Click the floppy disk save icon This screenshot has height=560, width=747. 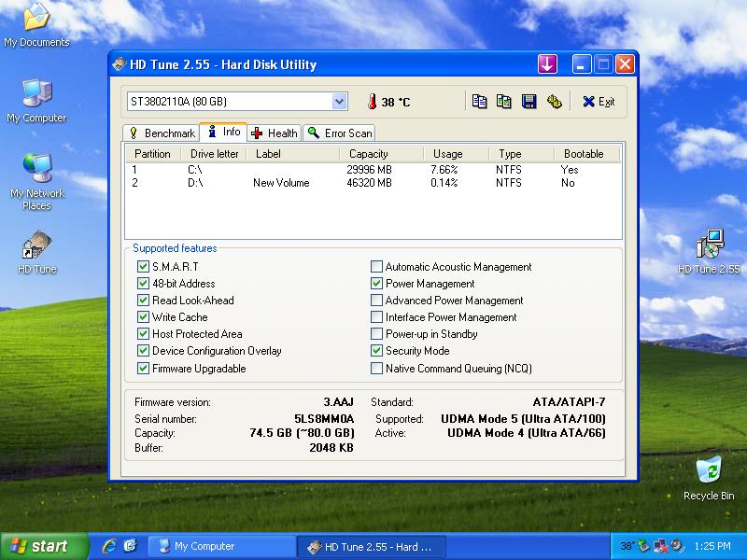[x=529, y=102]
